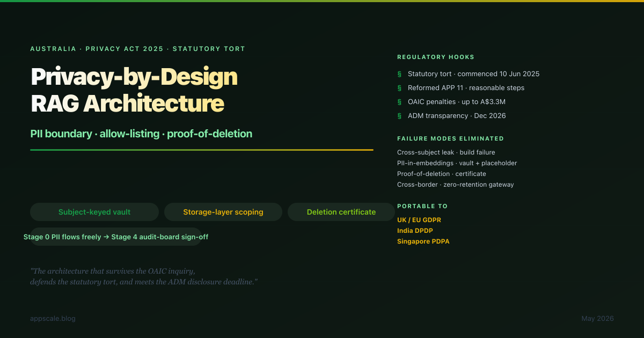Click the May 2026 date label
Screen dimensions: 644x338
point(597,319)
